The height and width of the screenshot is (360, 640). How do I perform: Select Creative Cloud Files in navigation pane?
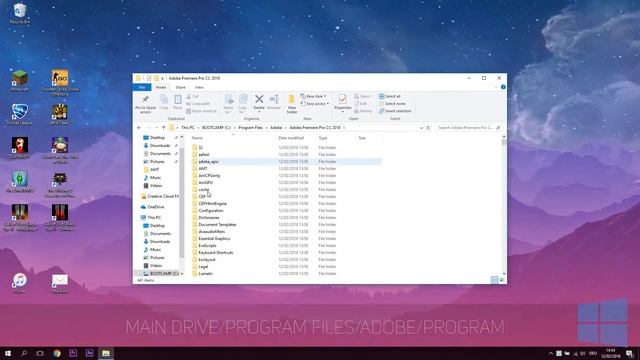pos(160,196)
